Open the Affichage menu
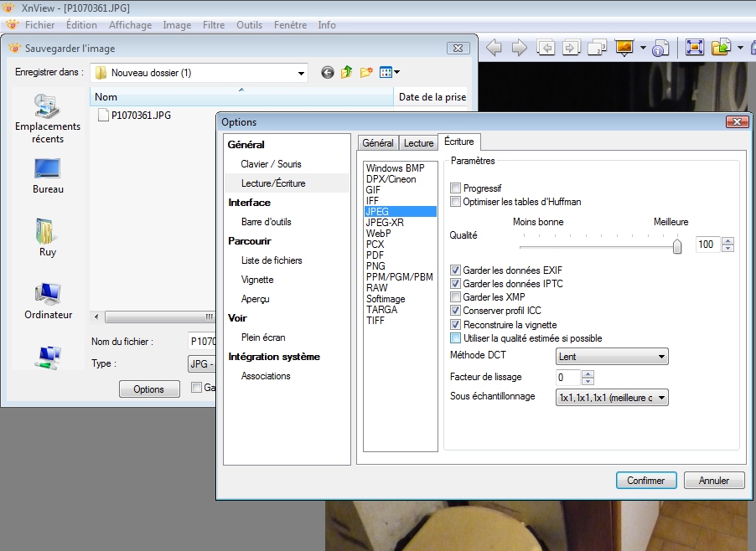This screenshot has height=551, width=756. tap(130, 24)
